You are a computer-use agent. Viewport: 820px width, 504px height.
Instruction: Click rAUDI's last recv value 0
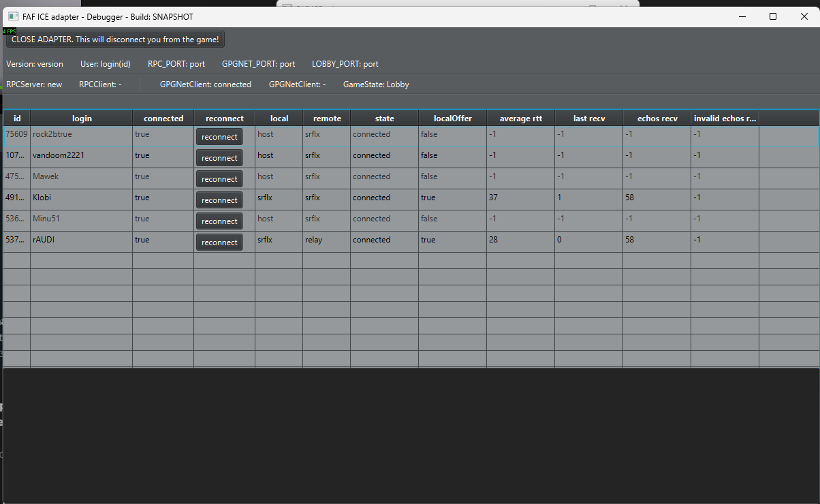[x=589, y=242]
